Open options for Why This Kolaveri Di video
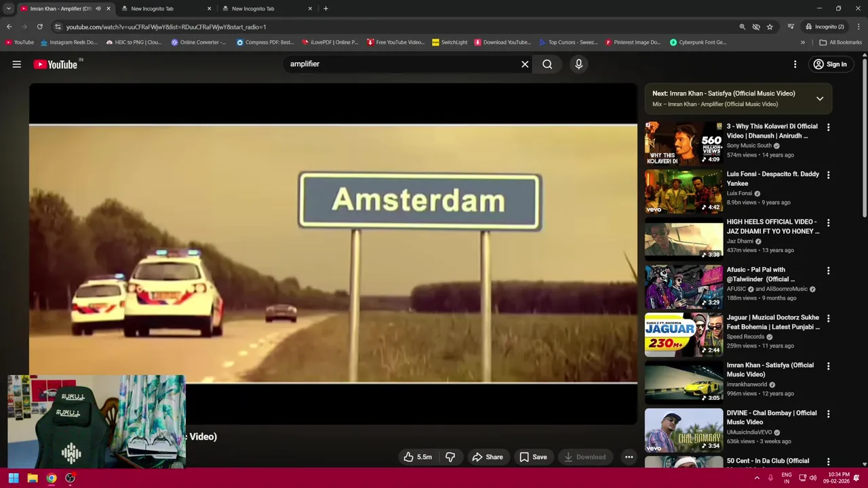 point(828,127)
